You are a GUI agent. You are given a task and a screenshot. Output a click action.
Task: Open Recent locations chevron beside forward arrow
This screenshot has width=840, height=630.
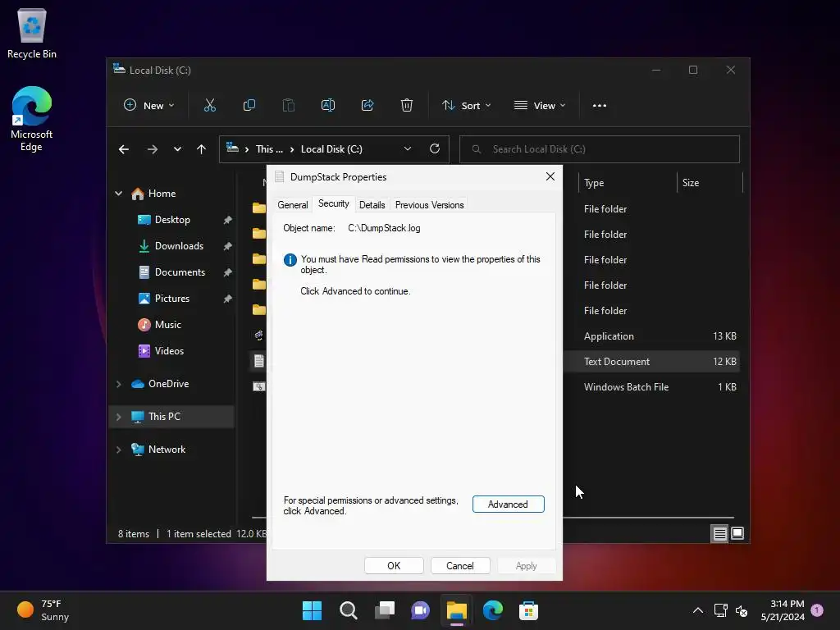[x=177, y=149]
